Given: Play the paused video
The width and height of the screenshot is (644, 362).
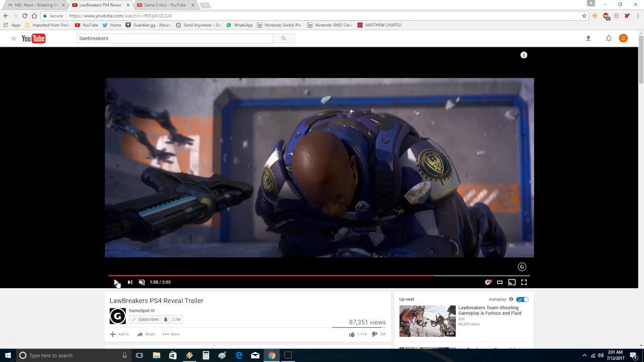Looking at the screenshot, I should (116, 282).
